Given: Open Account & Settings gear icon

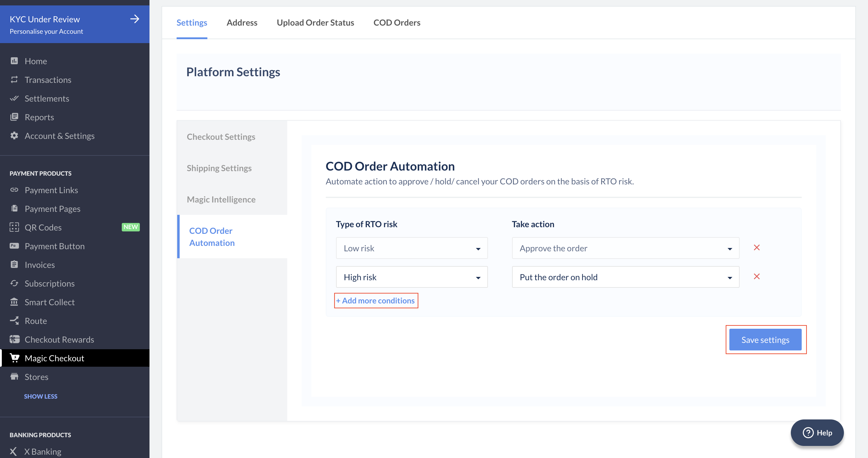Looking at the screenshot, I should 14,136.
